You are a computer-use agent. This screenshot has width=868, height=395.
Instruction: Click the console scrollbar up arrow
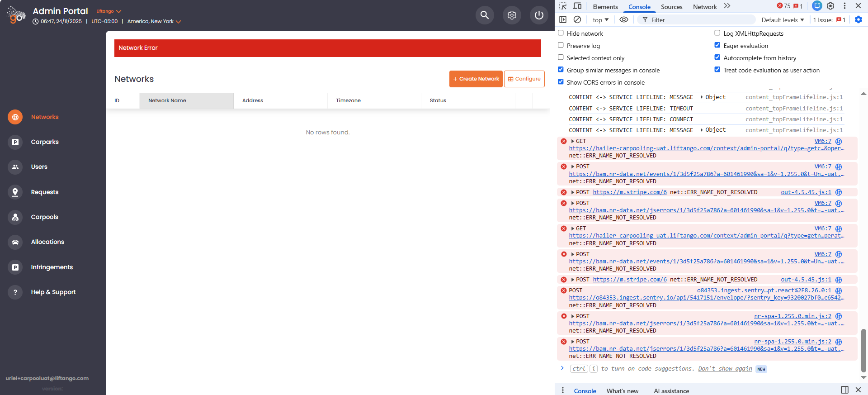863,94
